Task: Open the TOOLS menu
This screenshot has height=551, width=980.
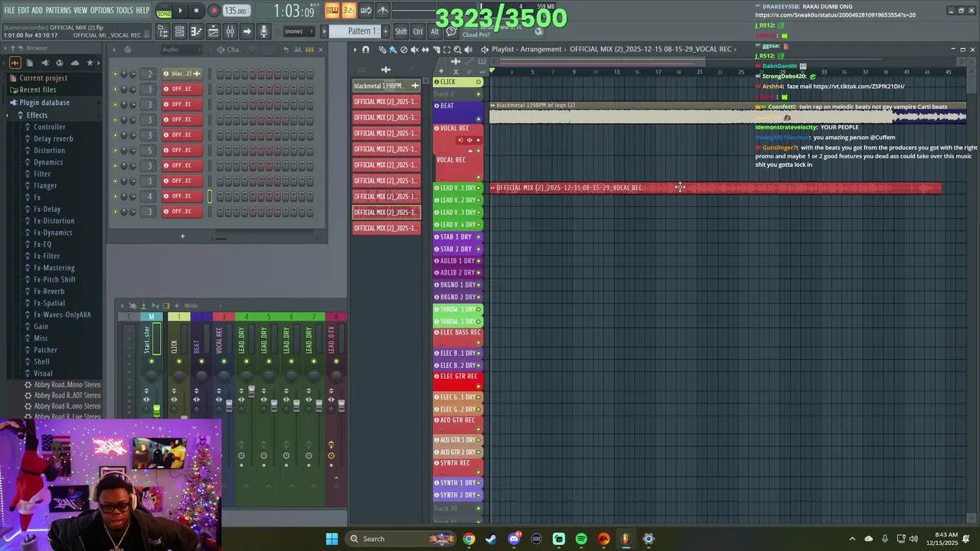Action: (125, 10)
